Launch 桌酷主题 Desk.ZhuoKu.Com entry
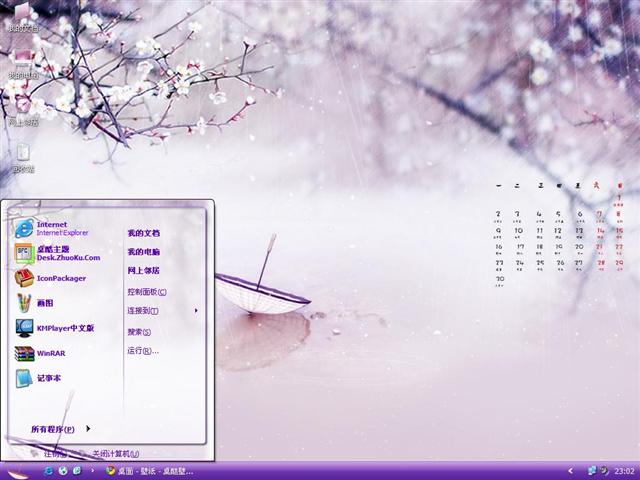The width and height of the screenshot is (640, 480). click(58, 253)
